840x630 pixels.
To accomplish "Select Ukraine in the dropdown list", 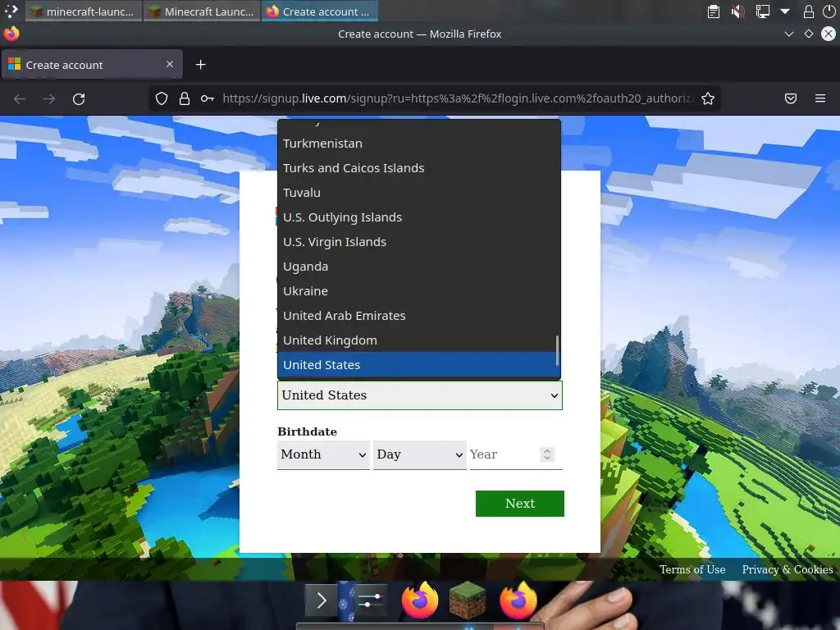I will pyautogui.click(x=419, y=291).
